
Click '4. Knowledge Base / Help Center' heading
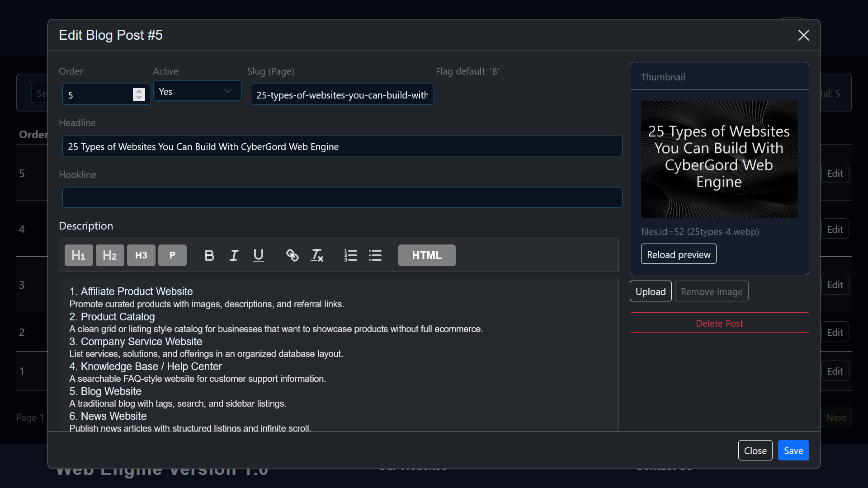(146, 366)
